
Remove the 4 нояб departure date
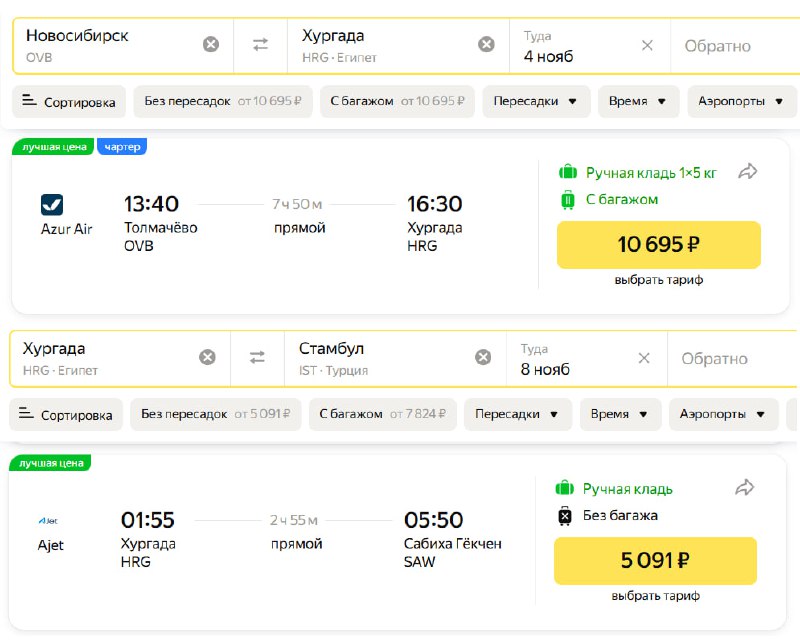click(x=647, y=45)
